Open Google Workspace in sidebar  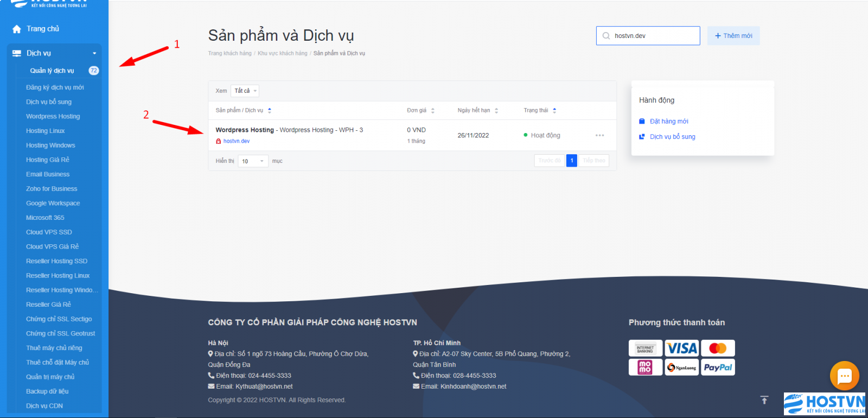[x=53, y=203]
